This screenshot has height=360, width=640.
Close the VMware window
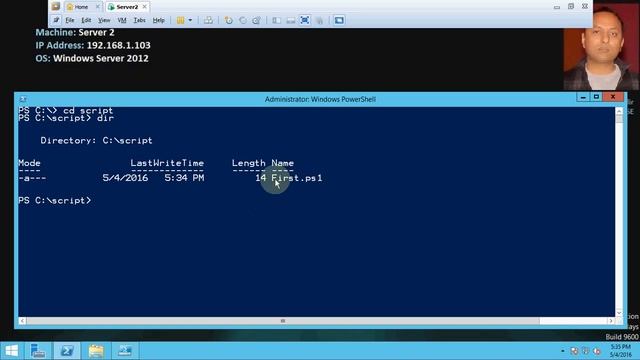tap(584, 7)
